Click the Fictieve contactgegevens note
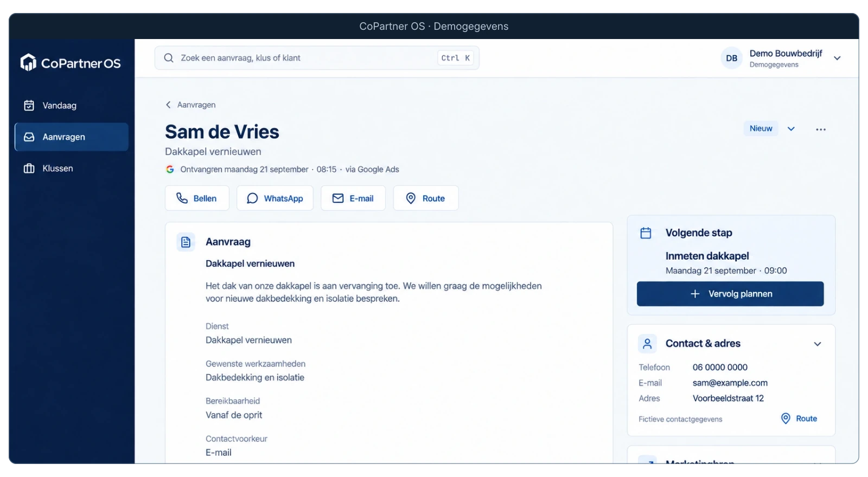 tap(680, 419)
